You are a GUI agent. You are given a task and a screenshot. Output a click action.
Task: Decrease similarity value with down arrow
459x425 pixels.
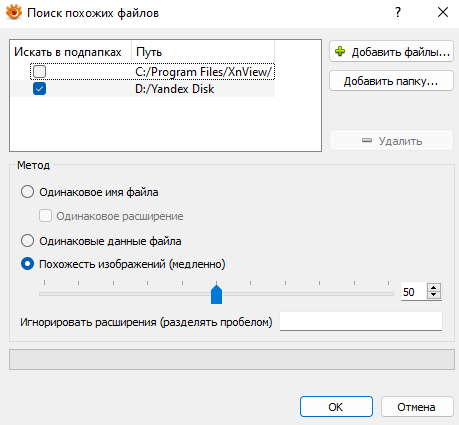point(434,295)
